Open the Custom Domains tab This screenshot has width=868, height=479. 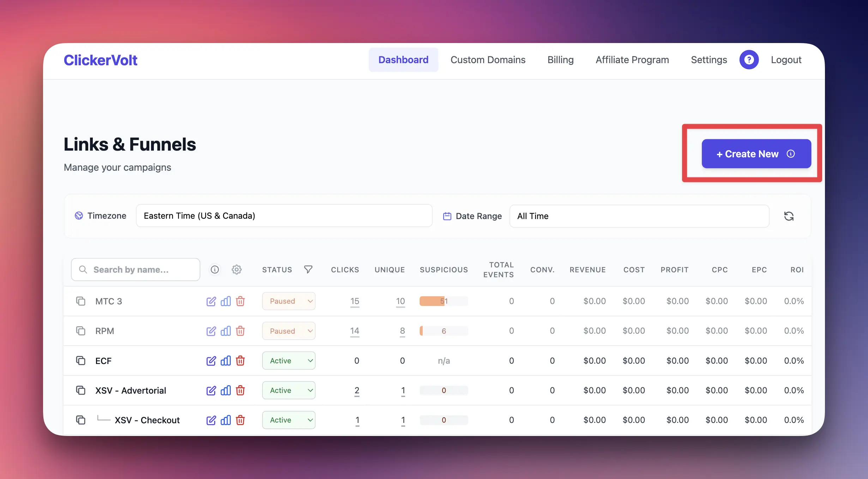coord(488,60)
